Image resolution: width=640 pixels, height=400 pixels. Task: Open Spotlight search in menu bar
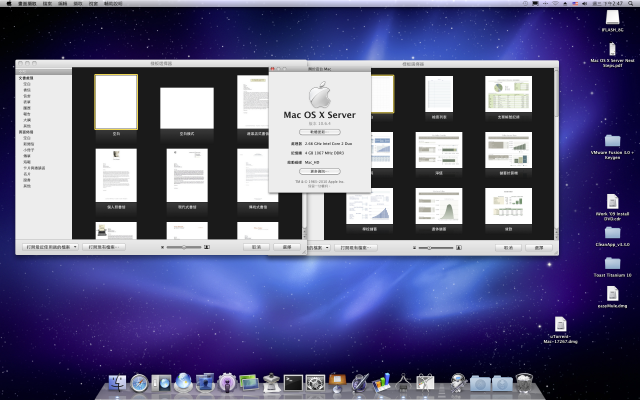(x=631, y=3)
